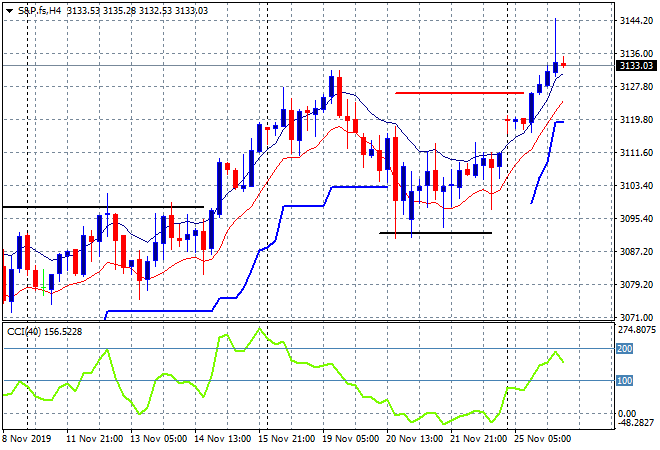
Task: Click the 3103.40 price axis label
Action: tap(636, 185)
